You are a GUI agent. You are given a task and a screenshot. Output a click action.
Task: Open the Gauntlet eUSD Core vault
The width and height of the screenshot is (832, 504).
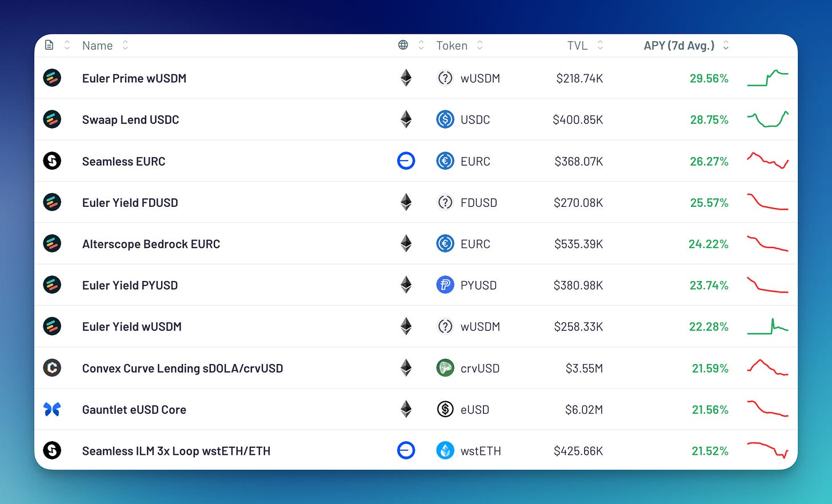click(x=134, y=410)
